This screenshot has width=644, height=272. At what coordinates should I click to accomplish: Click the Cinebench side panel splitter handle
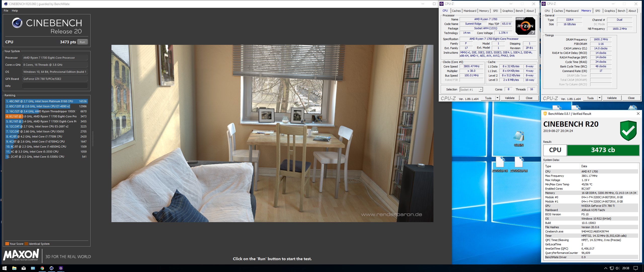click(x=93, y=139)
